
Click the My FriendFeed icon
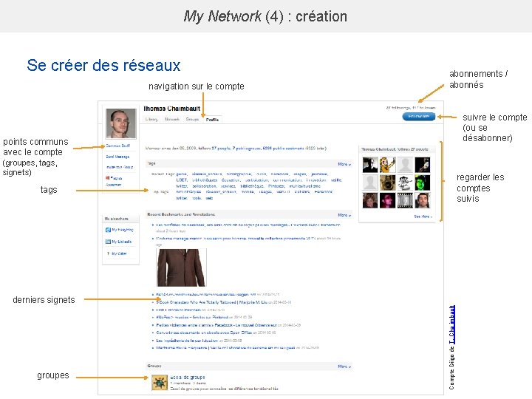pyautogui.click(x=108, y=230)
